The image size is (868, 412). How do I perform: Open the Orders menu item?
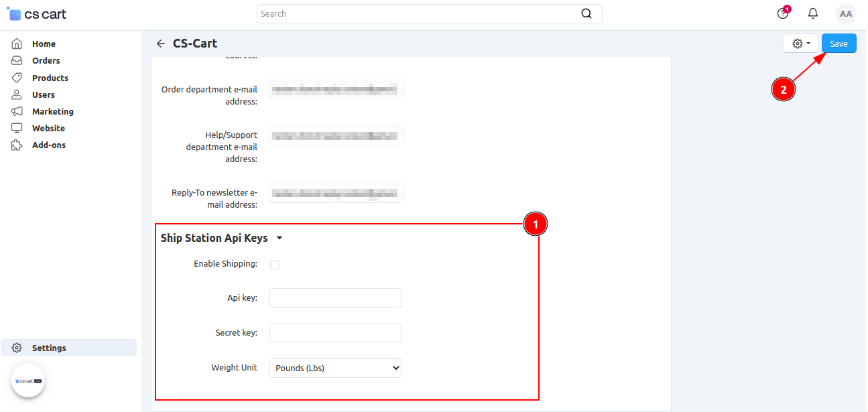46,60
